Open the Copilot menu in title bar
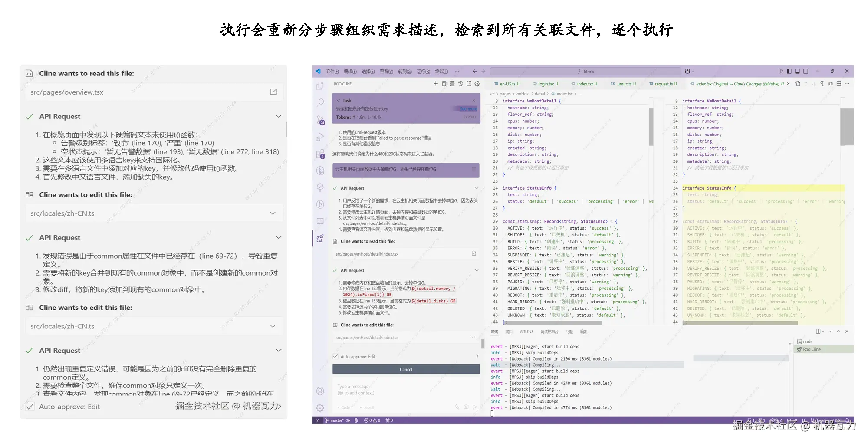 pyautogui.click(x=689, y=71)
